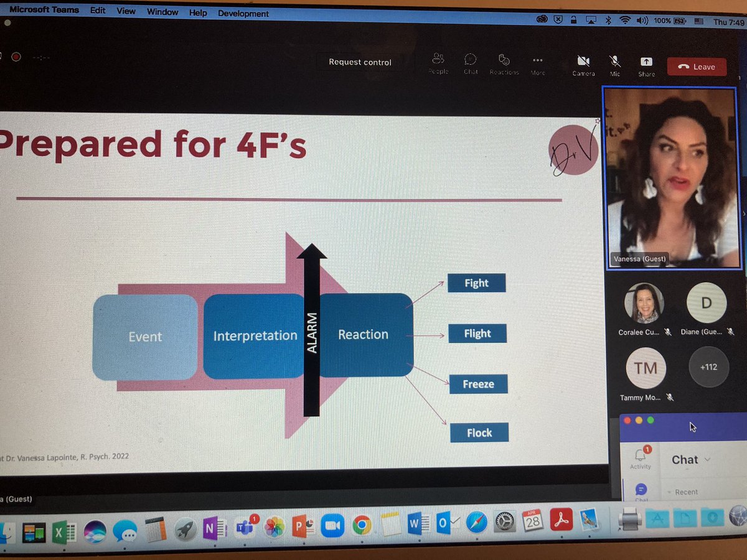Select Diane guest avatar
Viewport: 747px width, 560px height.
click(707, 303)
